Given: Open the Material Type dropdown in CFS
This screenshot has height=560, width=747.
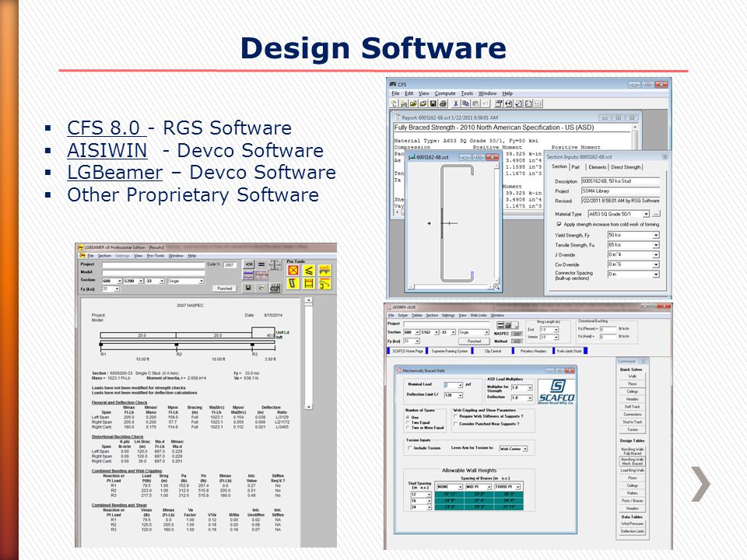Looking at the screenshot, I should pyautogui.click(x=619, y=214).
